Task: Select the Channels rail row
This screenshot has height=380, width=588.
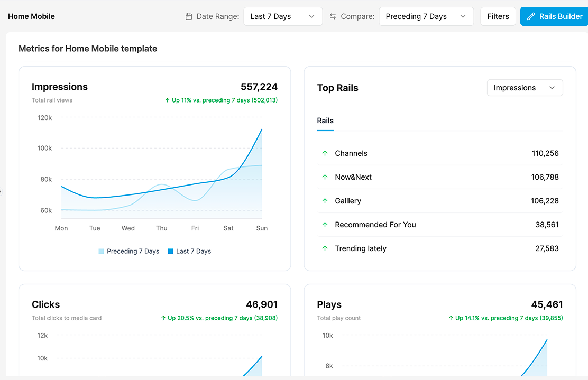Action: 440,153
